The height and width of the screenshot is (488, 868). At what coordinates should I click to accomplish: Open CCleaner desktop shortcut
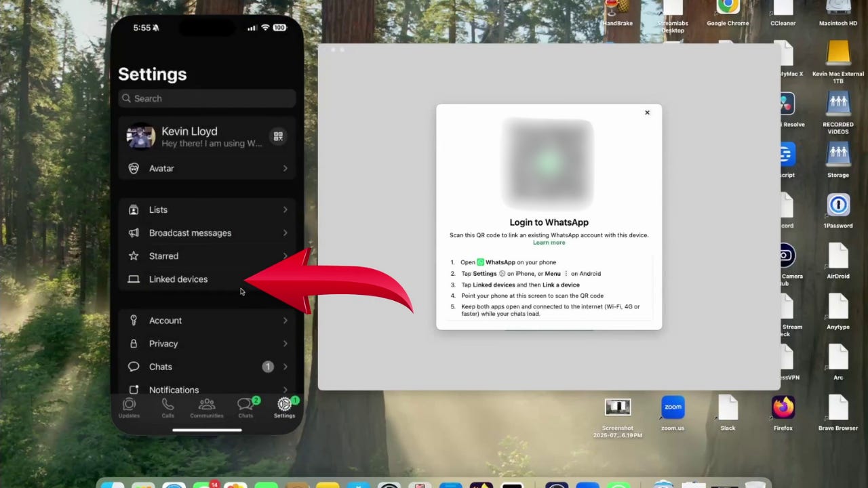pyautogui.click(x=783, y=8)
